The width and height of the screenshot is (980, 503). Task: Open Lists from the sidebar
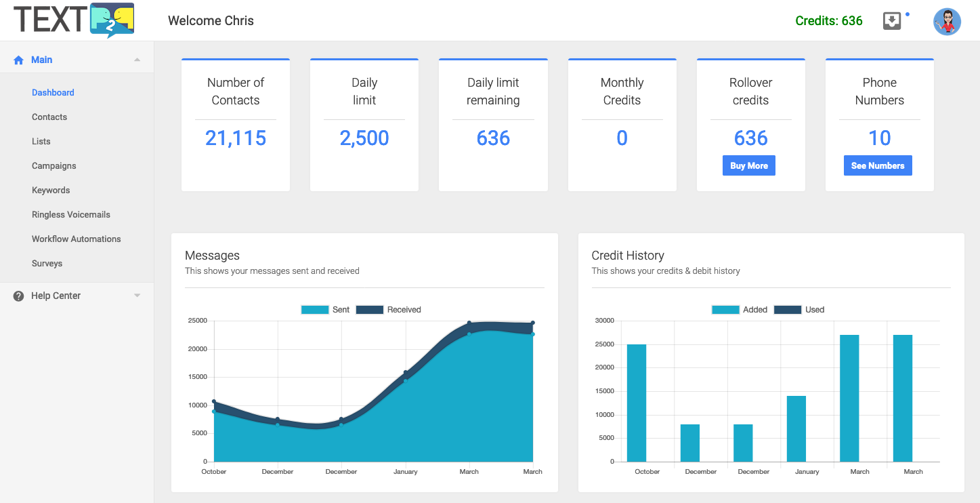coord(41,141)
